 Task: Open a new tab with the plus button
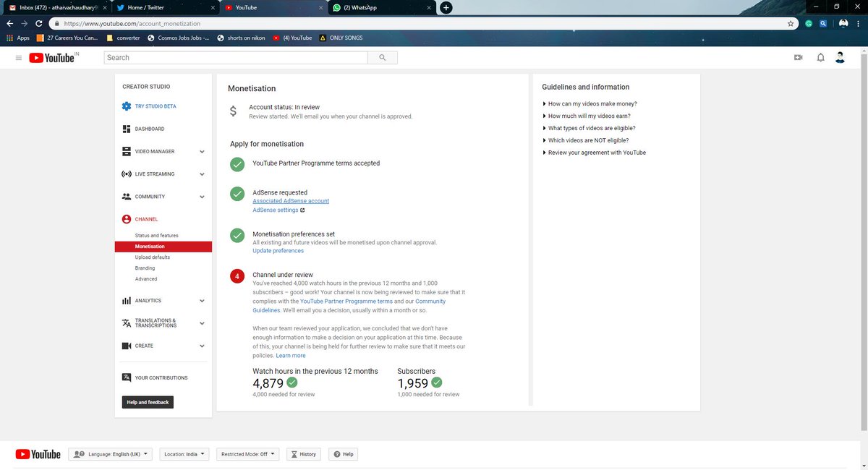tap(446, 7)
